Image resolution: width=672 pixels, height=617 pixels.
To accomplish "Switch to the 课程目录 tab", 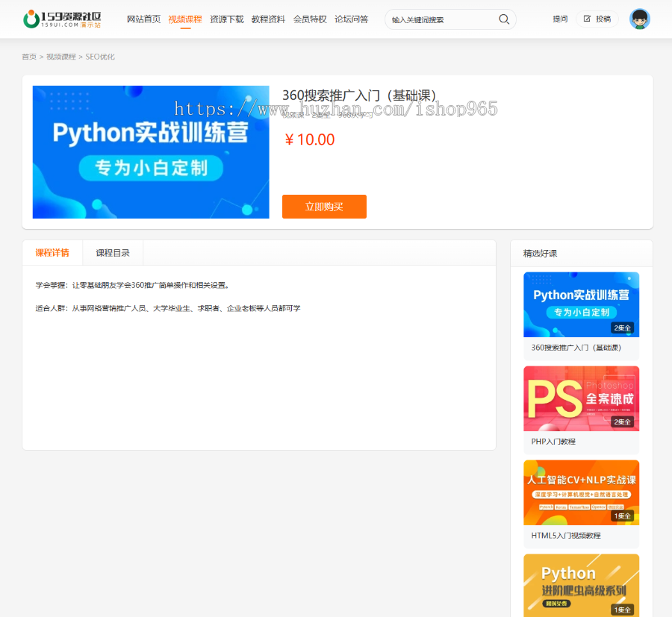I will [113, 253].
